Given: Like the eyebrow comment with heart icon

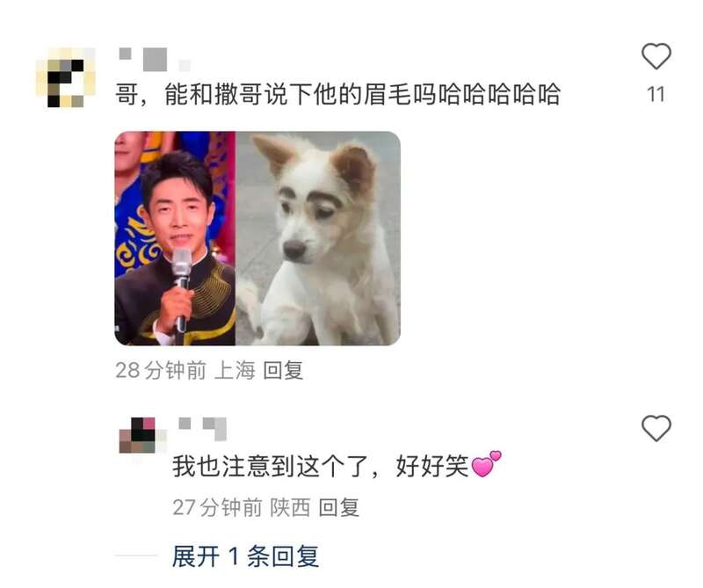Looking at the screenshot, I should [x=656, y=56].
